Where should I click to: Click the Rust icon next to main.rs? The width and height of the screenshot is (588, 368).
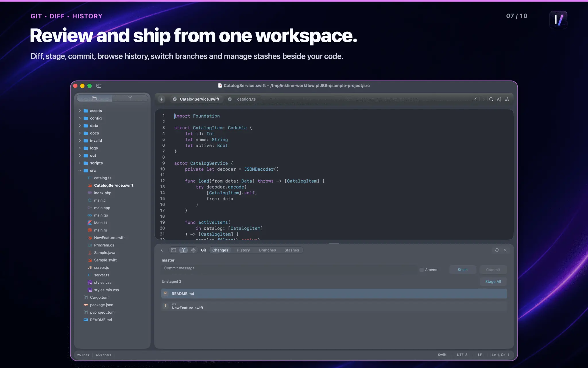pyautogui.click(x=90, y=230)
